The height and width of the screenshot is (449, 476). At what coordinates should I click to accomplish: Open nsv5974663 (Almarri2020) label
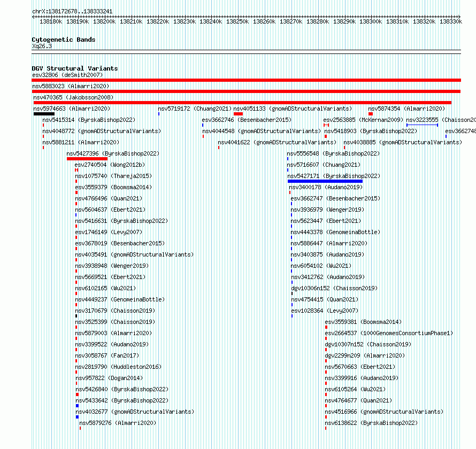(x=72, y=109)
